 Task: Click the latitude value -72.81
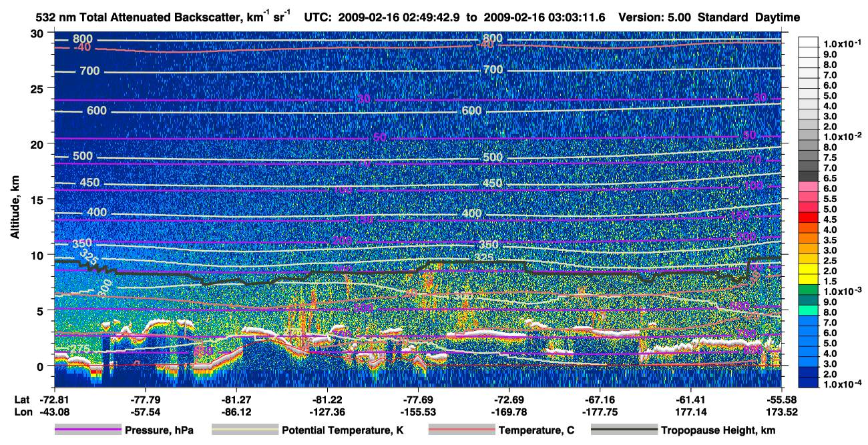[x=55, y=400]
